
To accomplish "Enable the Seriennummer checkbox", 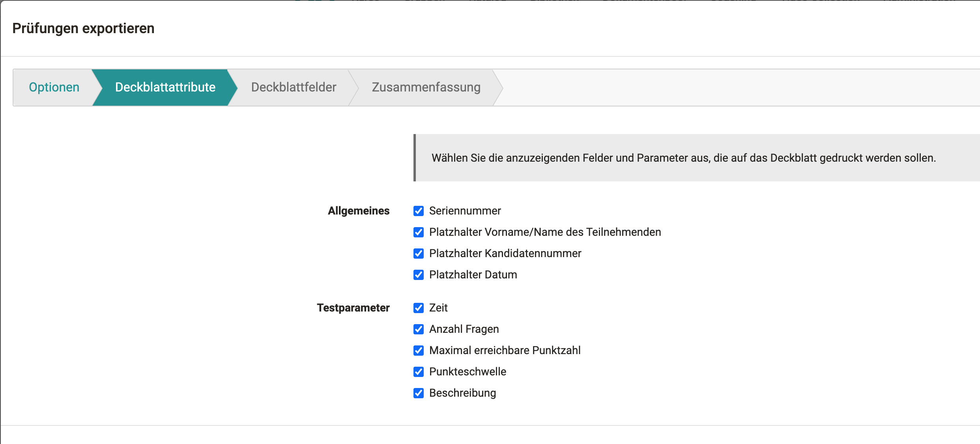I will coord(418,211).
